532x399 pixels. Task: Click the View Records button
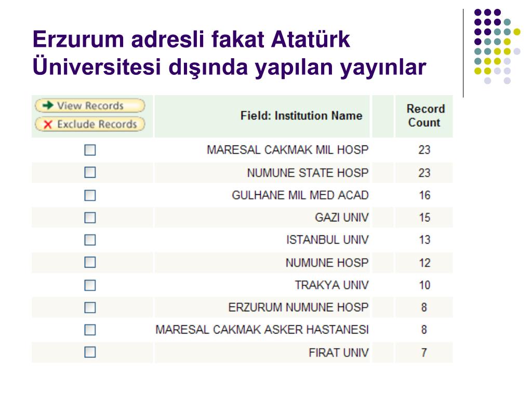(90, 105)
